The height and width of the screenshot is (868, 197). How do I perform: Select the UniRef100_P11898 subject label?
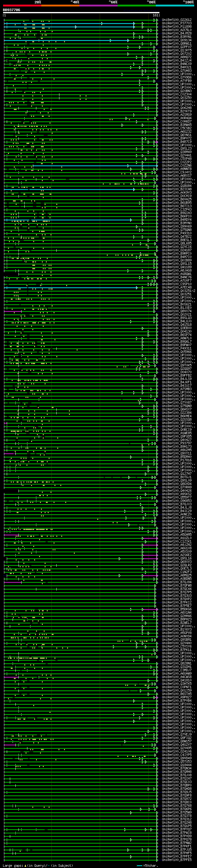[177, 26]
